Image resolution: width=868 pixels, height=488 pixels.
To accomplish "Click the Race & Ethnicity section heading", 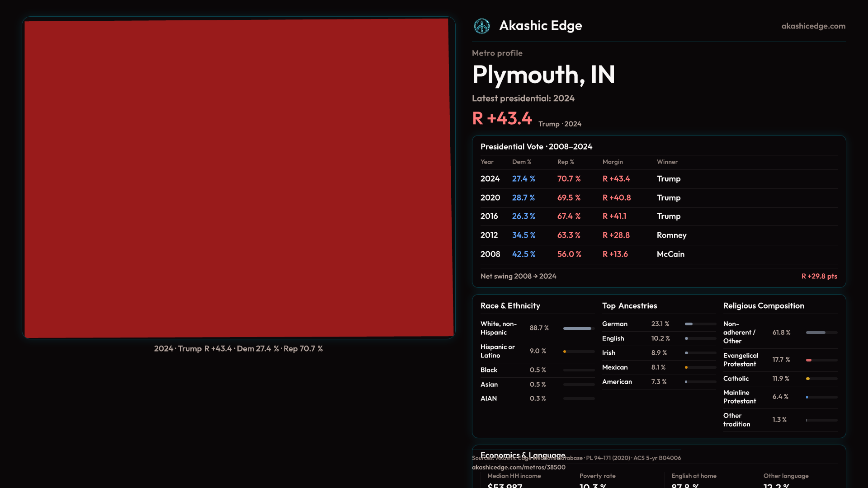I will click(x=510, y=306).
